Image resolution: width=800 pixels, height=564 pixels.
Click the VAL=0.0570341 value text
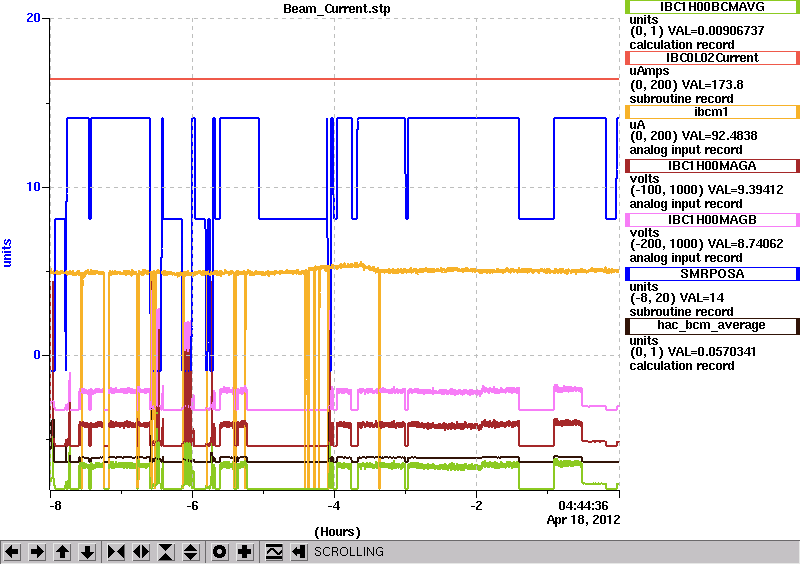point(712,352)
